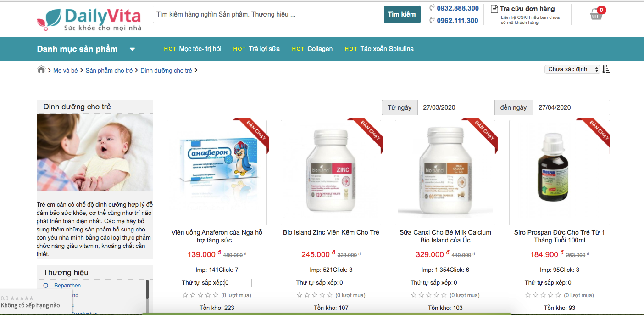This screenshot has height=315, width=644.
Task: Click the brand list scrollbar
Action: 147,296
